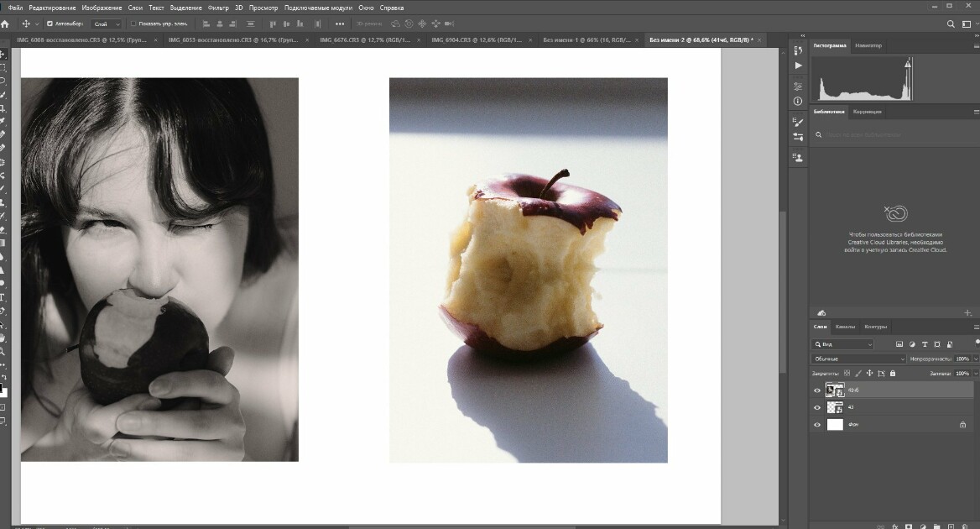Open the Actions panel play icon
Viewport: 980px width, 529px height.
(798, 65)
